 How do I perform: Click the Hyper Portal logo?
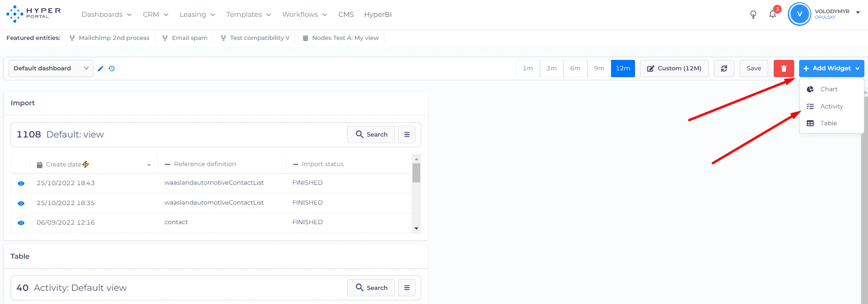(x=34, y=14)
